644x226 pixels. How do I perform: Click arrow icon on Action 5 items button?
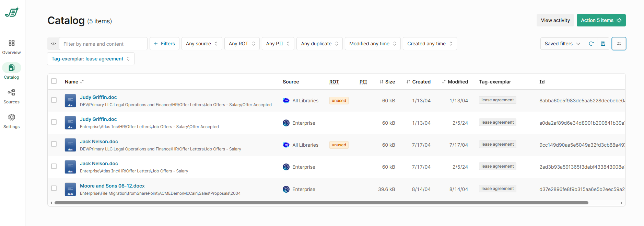pos(619,20)
